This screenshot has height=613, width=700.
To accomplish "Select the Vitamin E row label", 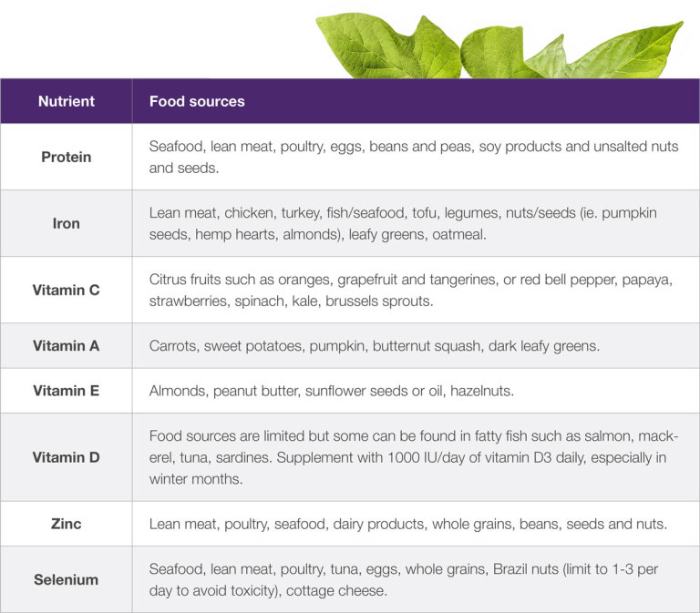I will point(66,391).
